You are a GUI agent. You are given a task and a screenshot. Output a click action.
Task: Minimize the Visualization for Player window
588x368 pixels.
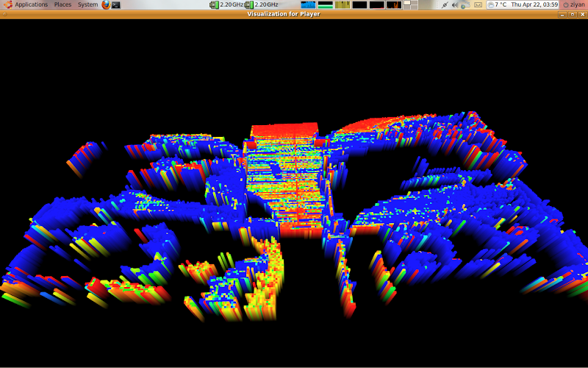[x=562, y=14]
